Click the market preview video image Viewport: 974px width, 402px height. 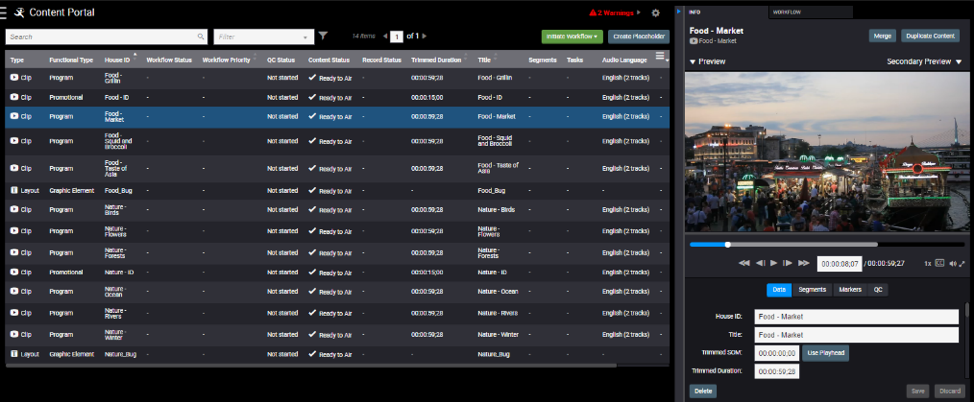click(x=827, y=152)
